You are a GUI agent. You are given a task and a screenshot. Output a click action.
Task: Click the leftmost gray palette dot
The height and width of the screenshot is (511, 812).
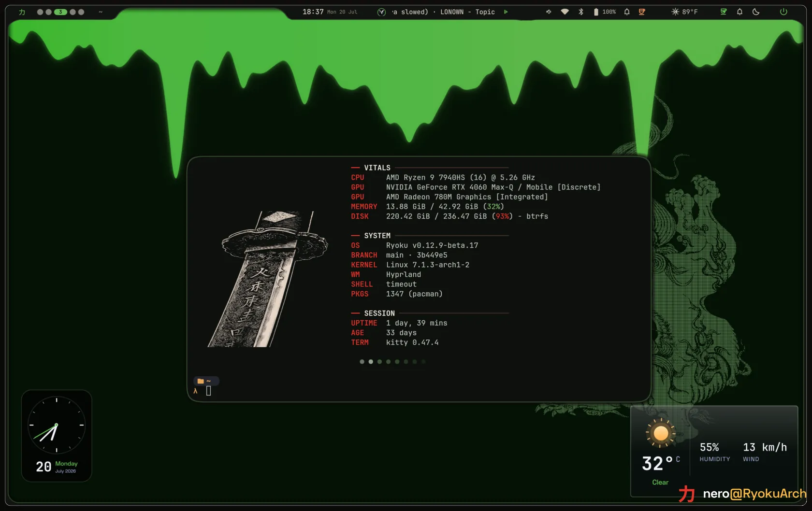click(362, 361)
